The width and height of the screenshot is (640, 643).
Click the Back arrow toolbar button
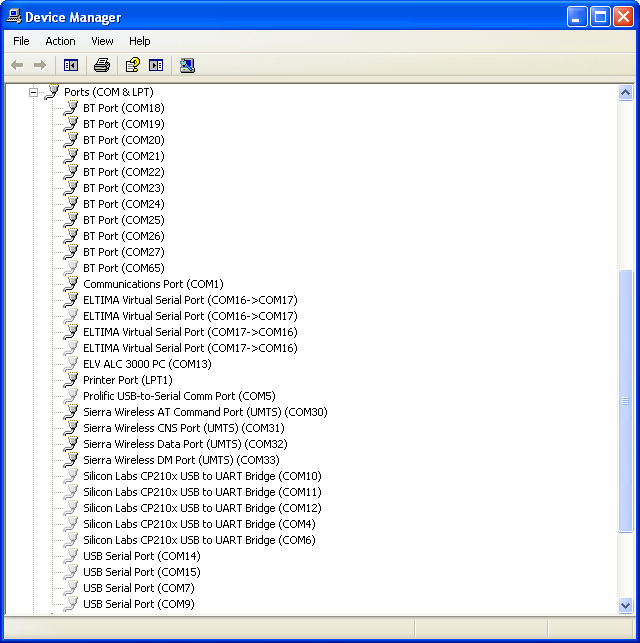tap(17, 65)
